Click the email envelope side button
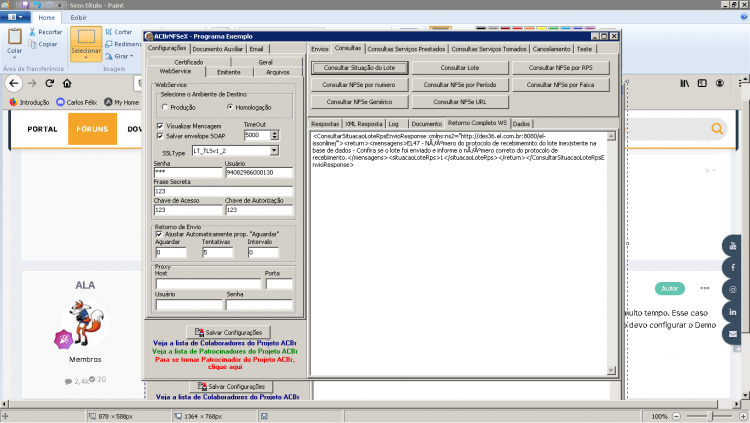The height and width of the screenshot is (423, 750). 732,334
